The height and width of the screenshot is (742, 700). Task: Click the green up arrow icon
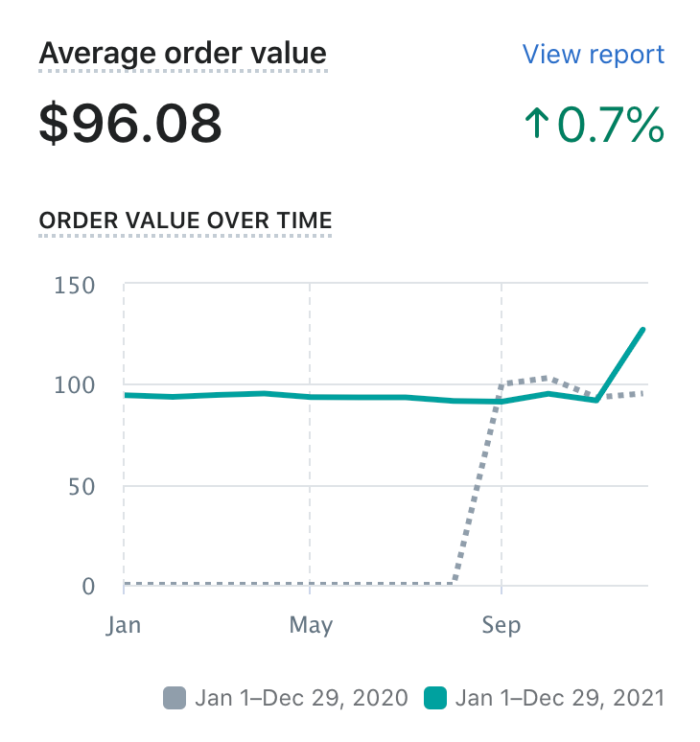tap(535, 125)
